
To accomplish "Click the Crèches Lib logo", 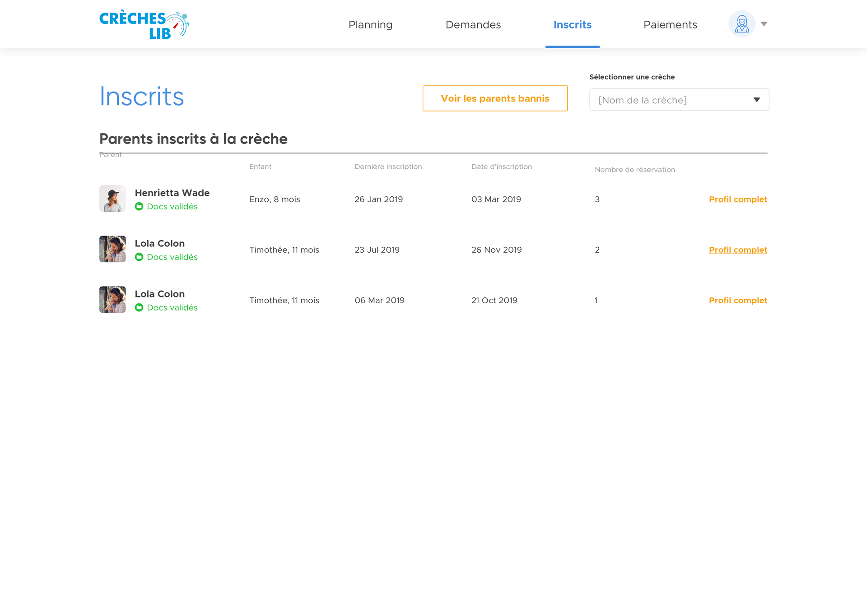I will click(x=144, y=25).
